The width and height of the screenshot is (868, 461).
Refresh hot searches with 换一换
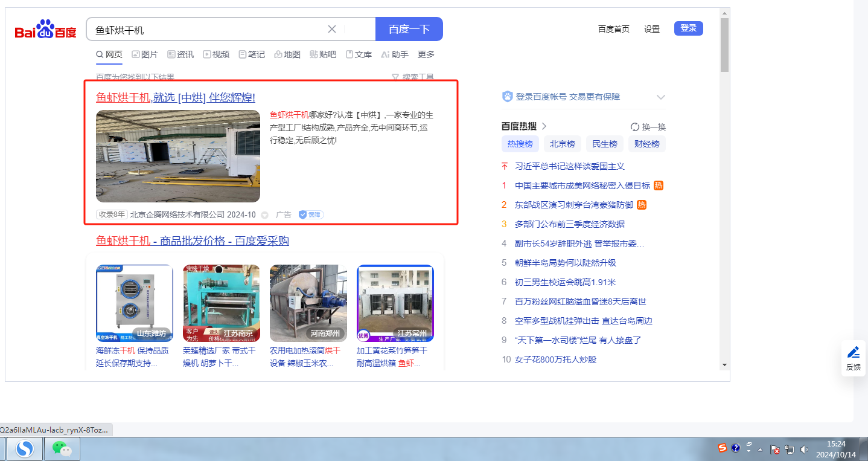[x=648, y=127]
